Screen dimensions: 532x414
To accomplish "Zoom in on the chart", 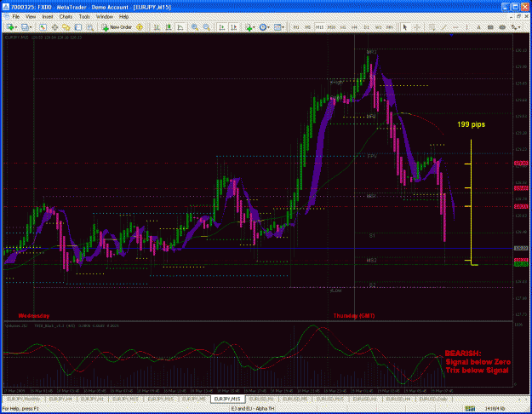I will point(195,27).
